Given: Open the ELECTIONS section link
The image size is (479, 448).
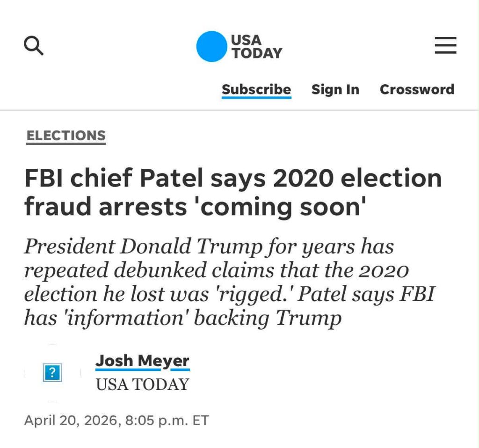Looking at the screenshot, I should click(66, 136).
